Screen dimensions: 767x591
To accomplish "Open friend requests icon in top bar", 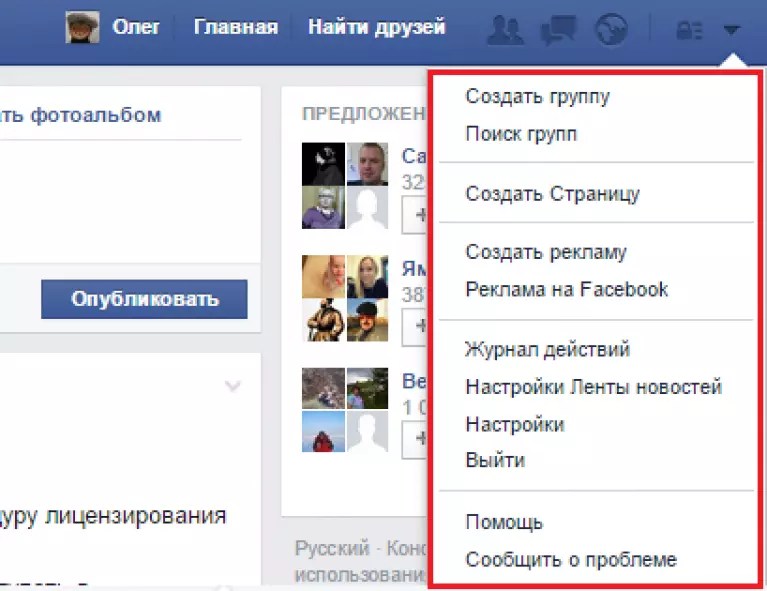I will [x=505, y=29].
